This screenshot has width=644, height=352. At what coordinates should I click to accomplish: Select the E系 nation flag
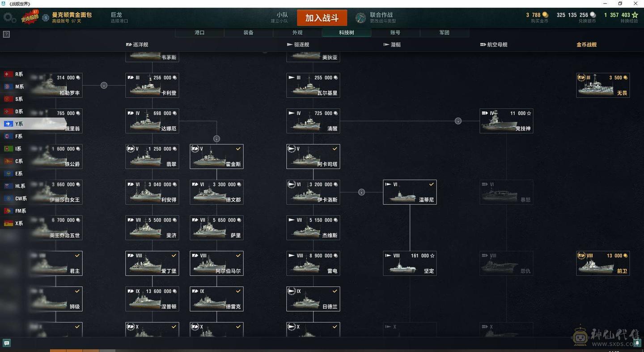(8, 174)
